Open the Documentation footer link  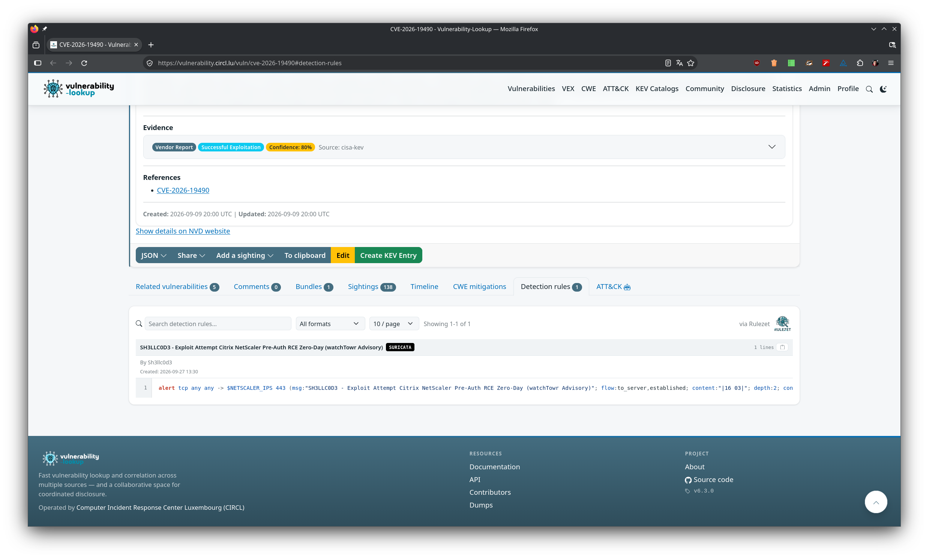[494, 467]
